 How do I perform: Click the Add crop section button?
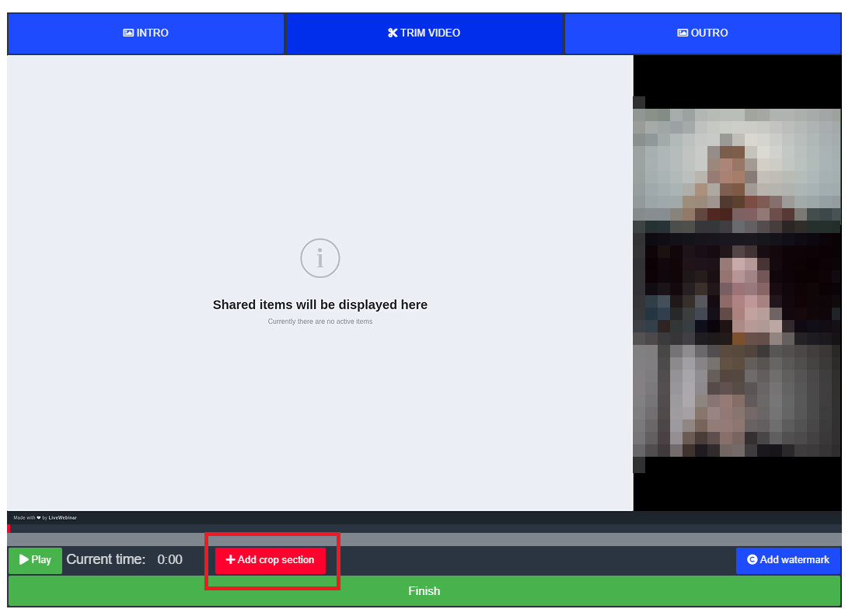(270, 560)
